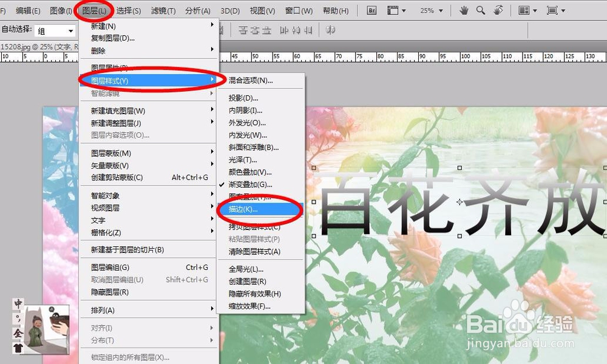Click Distribute Right Edges icon
Image resolution: width=607 pixels, height=364 pixels.
point(308,30)
